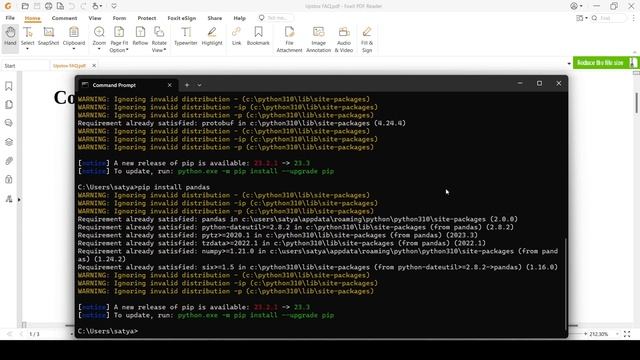Open the Help ribbon tab
Screen dimensions: 640x360
(x=240, y=18)
